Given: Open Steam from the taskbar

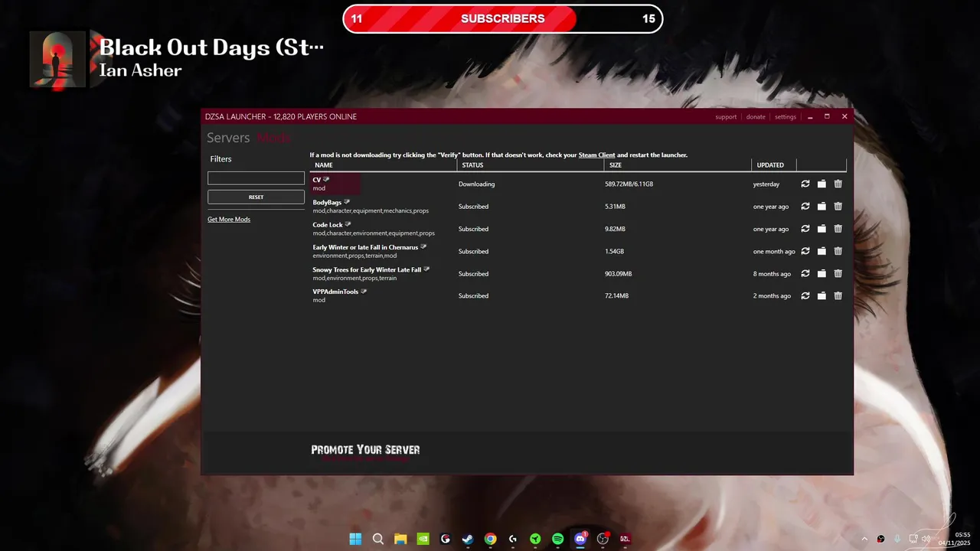Looking at the screenshot, I should click(x=468, y=539).
